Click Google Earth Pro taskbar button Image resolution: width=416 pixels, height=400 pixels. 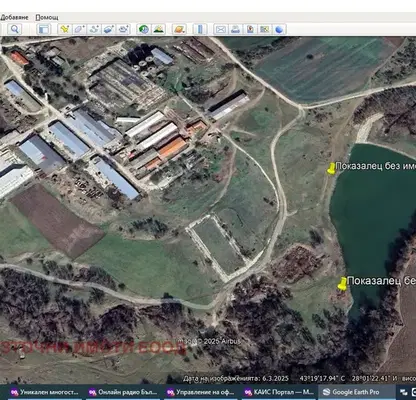[357, 392]
